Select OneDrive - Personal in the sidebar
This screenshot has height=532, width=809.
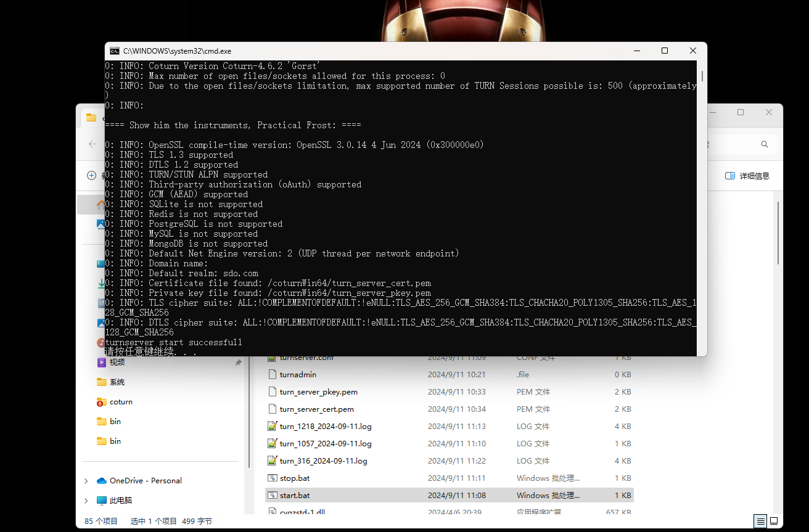click(x=146, y=481)
